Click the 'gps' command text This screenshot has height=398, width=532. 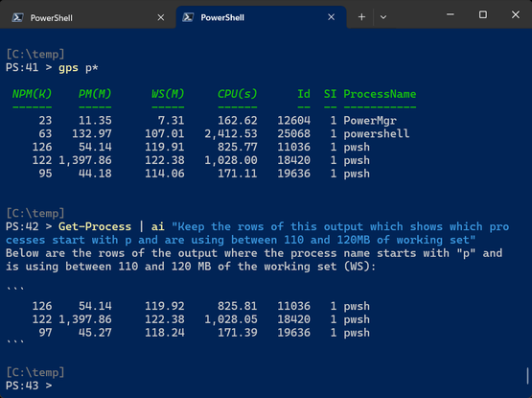tap(68, 67)
